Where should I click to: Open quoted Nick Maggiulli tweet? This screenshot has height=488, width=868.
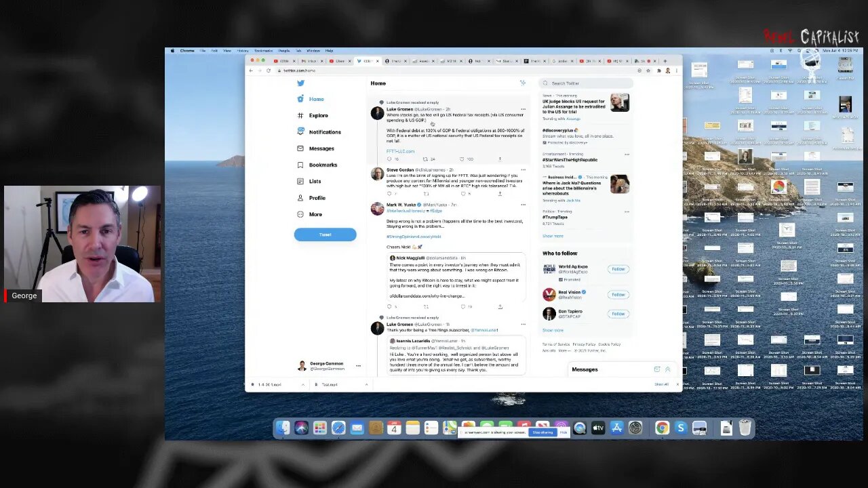(x=456, y=277)
